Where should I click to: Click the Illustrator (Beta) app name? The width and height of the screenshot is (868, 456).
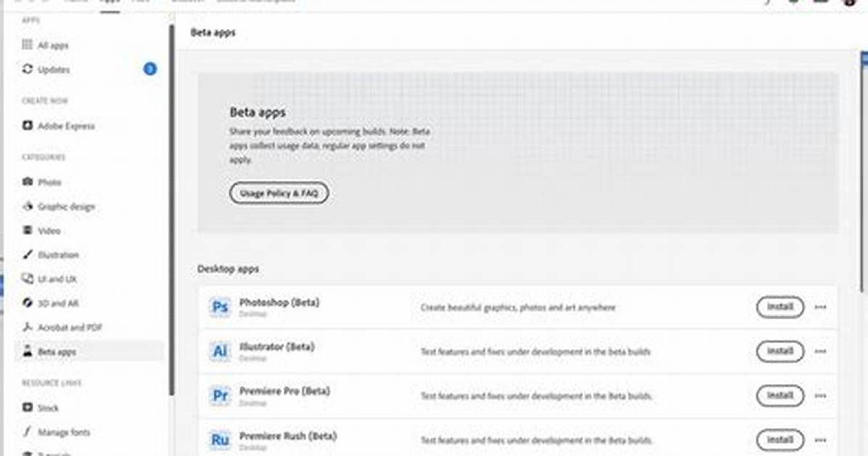click(x=277, y=347)
